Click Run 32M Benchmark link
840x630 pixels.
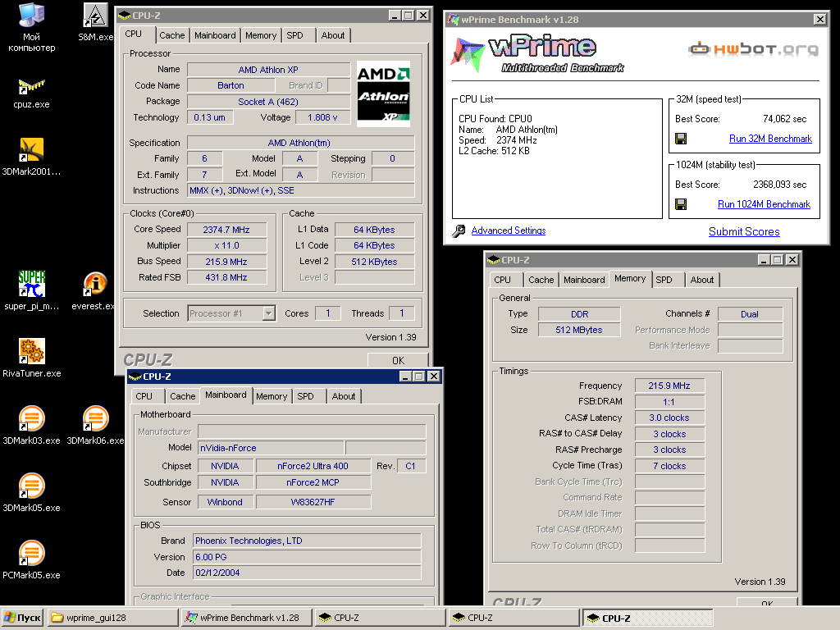click(770, 139)
